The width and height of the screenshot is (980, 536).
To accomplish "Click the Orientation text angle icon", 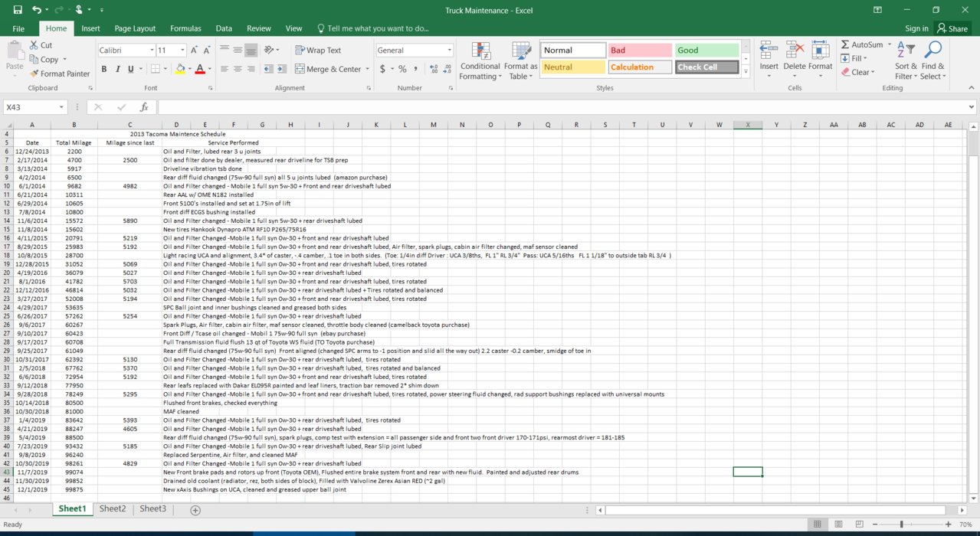I will [269, 50].
